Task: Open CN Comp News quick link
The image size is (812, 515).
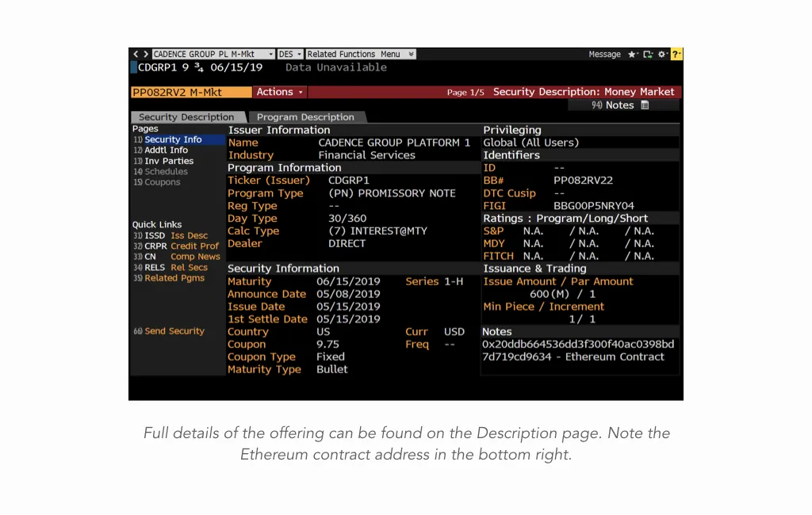Action: (178, 257)
